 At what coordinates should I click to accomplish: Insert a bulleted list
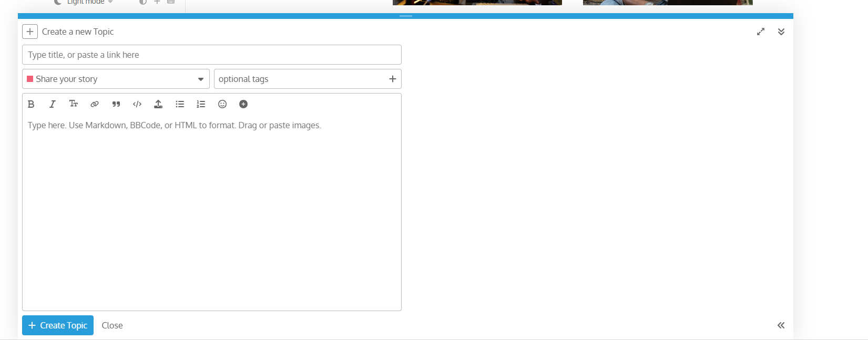[180, 104]
